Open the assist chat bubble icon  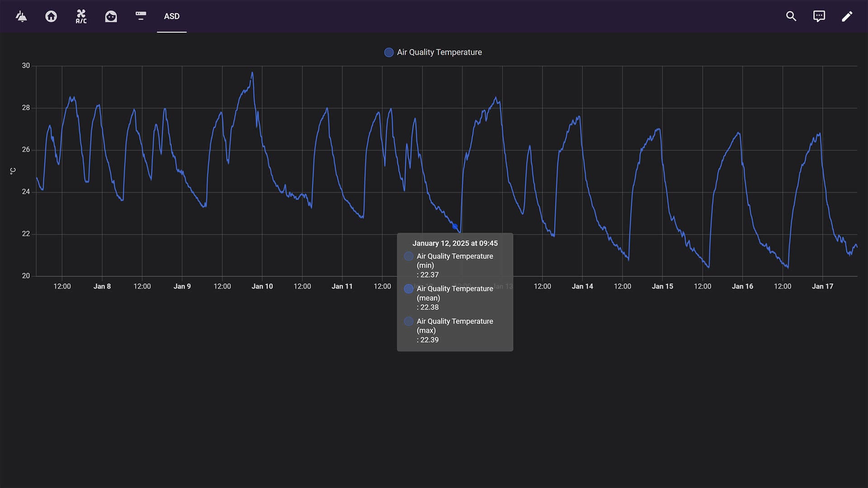[819, 16]
